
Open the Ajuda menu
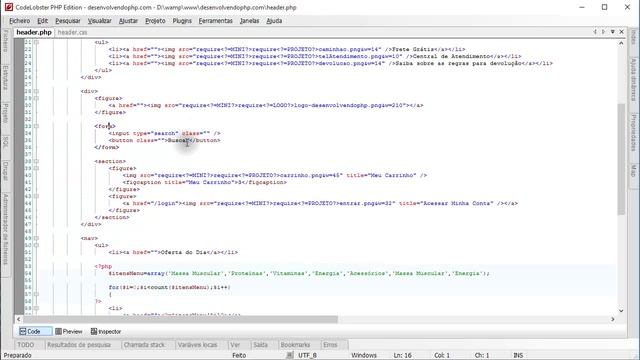pos(274,21)
